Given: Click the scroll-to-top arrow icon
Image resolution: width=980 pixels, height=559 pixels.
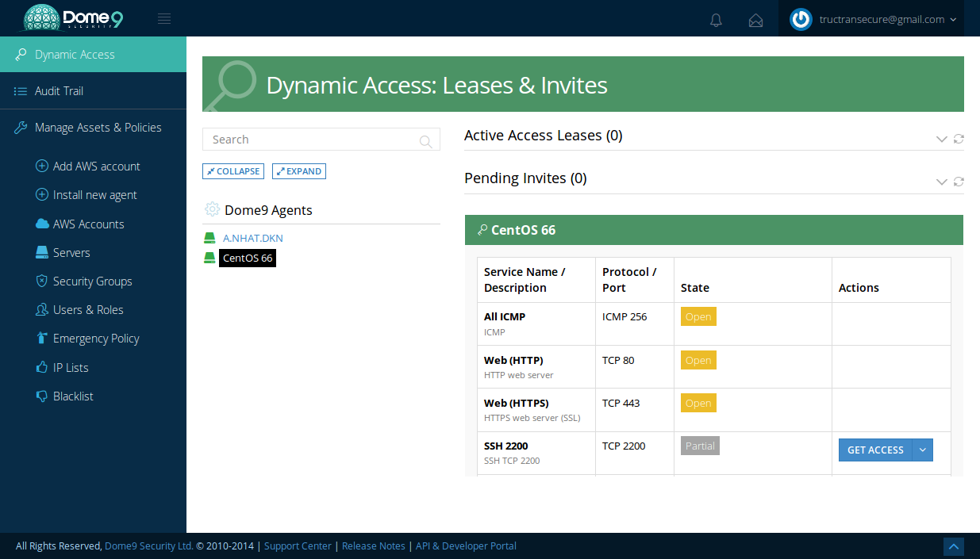Looking at the screenshot, I should point(954,546).
